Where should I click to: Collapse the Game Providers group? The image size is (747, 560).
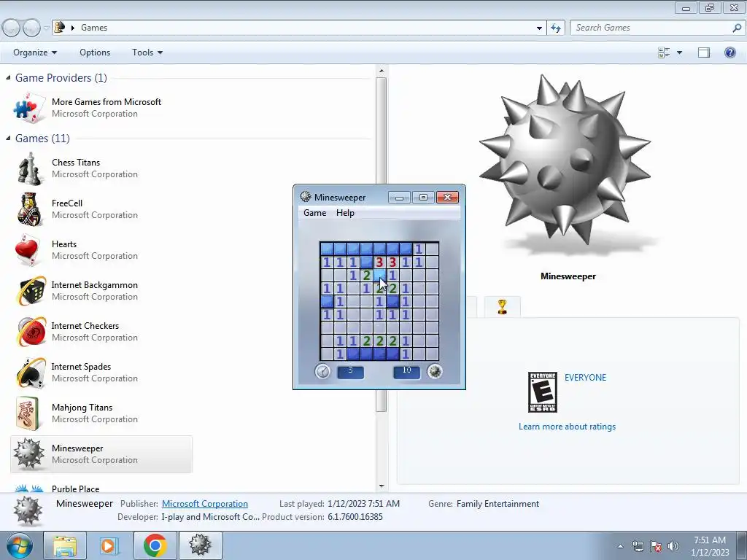[x=8, y=77]
